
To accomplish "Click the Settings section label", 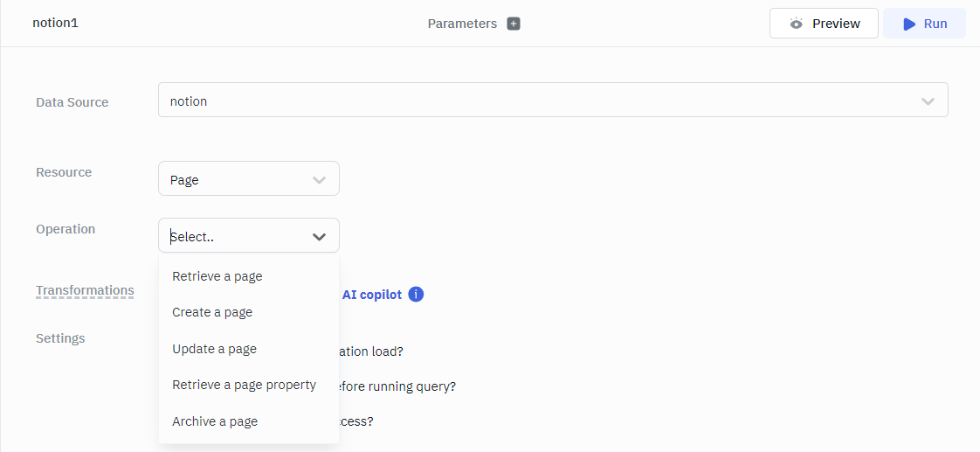I will [60, 338].
